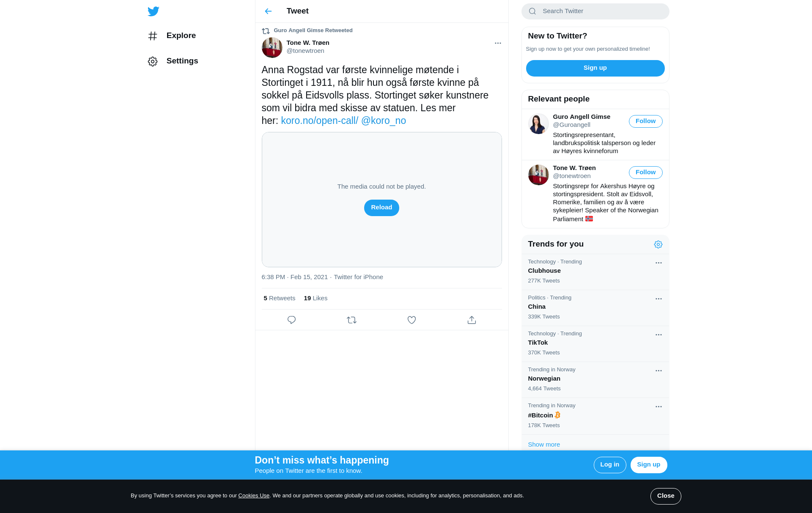Image resolution: width=812 pixels, height=513 pixels.
Task: Reply to the tweet via the speech bubble icon
Action: click(291, 320)
